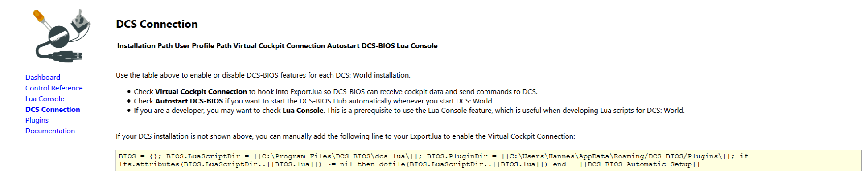
Task: Click the DCS Connection page heading
Action: pyautogui.click(x=157, y=24)
